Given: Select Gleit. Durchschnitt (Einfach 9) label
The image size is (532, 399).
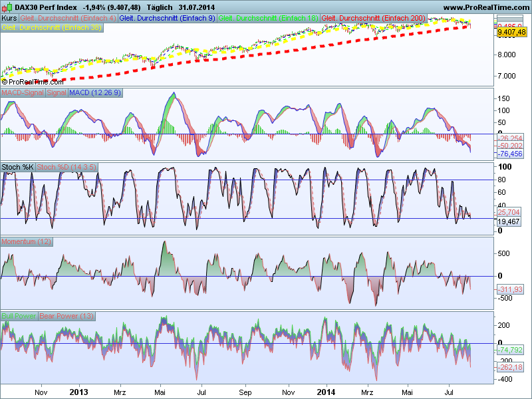Looking at the screenshot, I should 168,18.
